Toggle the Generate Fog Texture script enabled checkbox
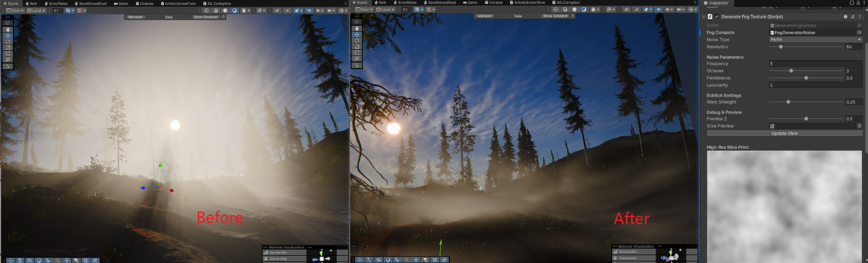The height and width of the screenshot is (263, 868). click(716, 17)
